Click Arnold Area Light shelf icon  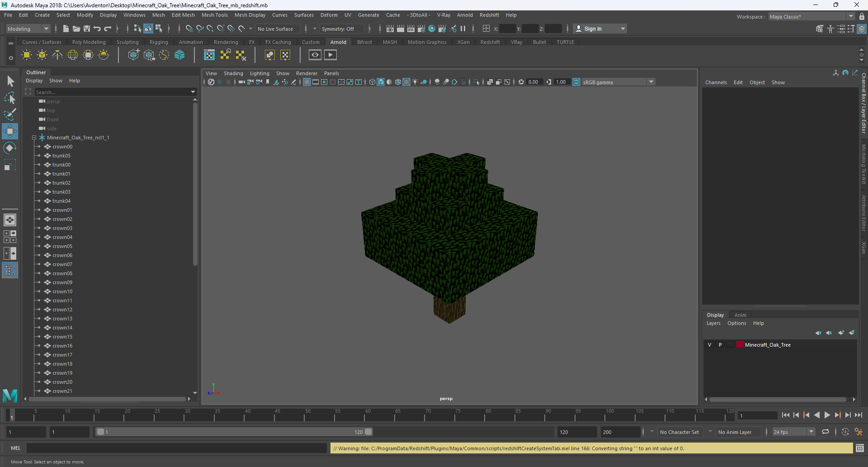[27, 55]
